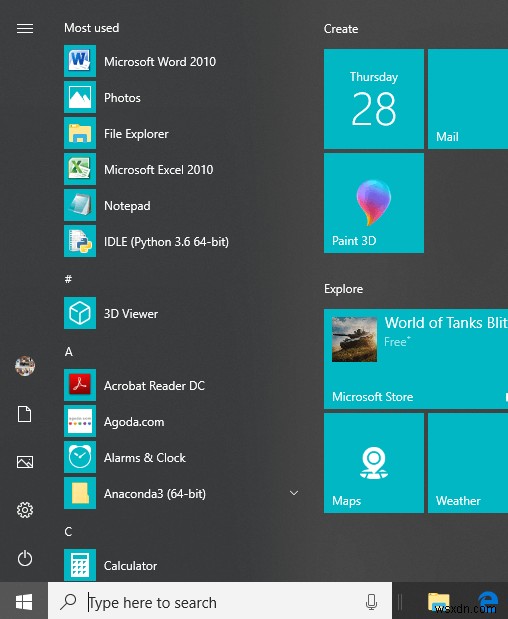
Task: Select the Calculator label
Action: [130, 566]
